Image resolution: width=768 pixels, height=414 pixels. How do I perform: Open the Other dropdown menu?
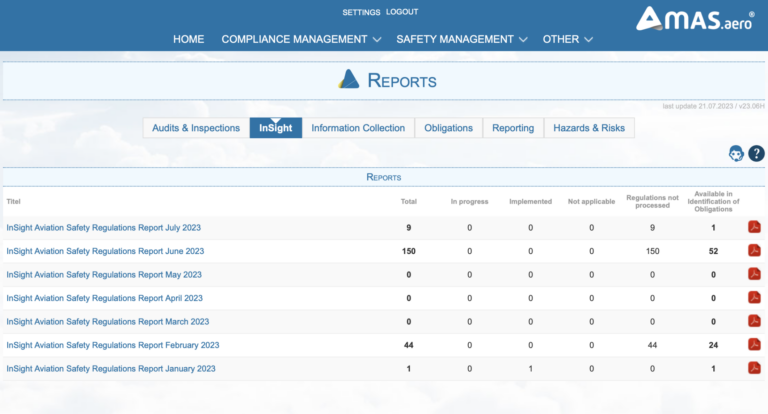(x=567, y=39)
